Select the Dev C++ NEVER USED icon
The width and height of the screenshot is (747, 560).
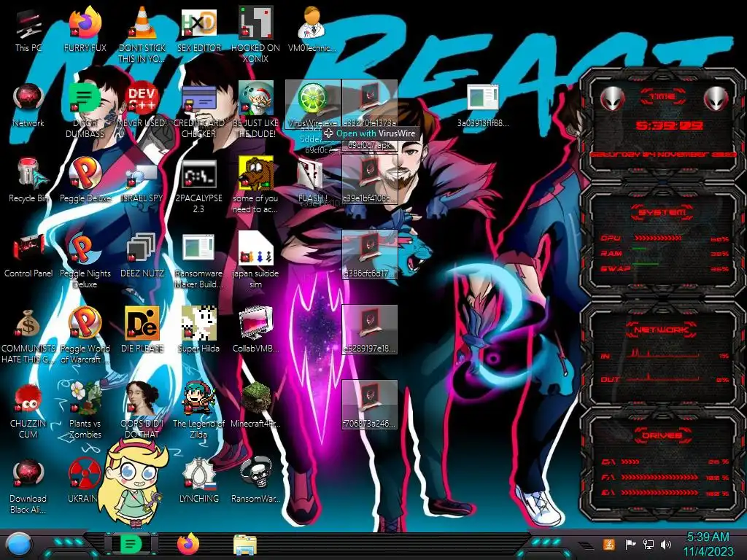[142, 105]
